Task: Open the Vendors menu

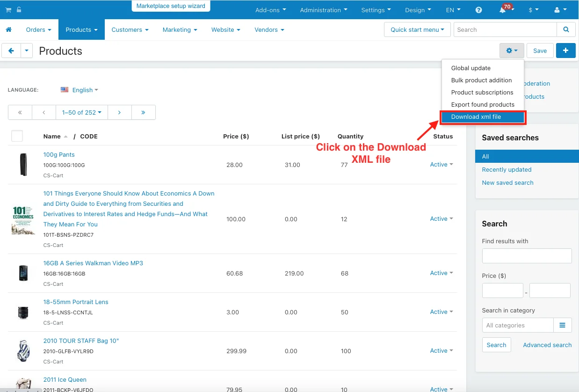Action: pos(269,29)
